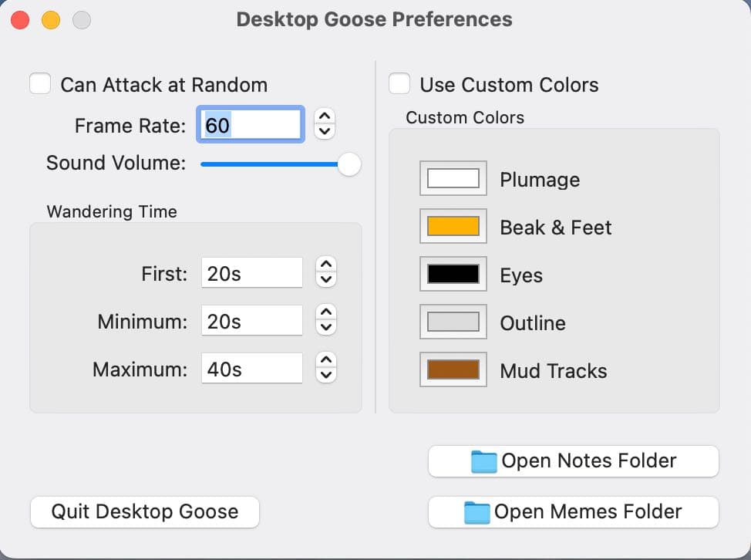Click the Minimum wandering time field
The width and height of the screenshot is (751, 560).
(252, 320)
